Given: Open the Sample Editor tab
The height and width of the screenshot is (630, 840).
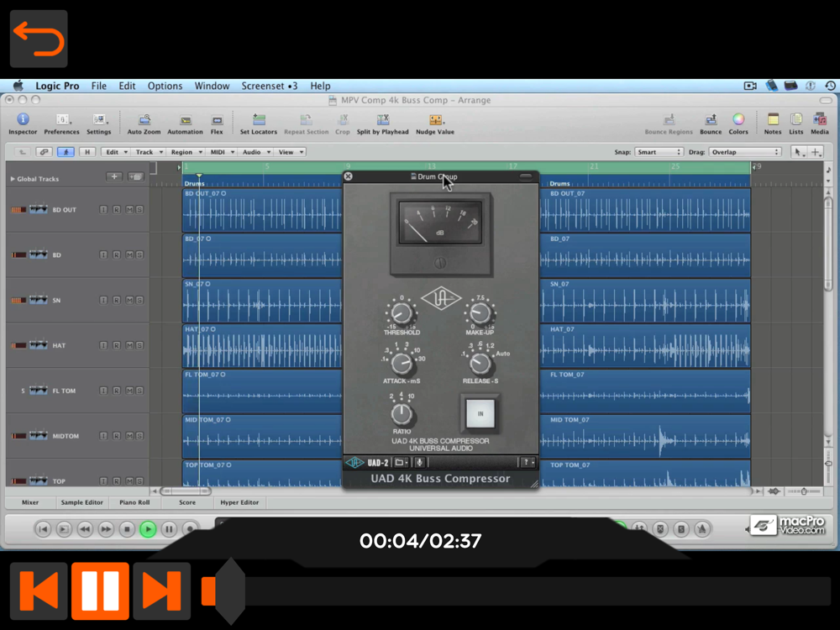Looking at the screenshot, I should point(82,502).
